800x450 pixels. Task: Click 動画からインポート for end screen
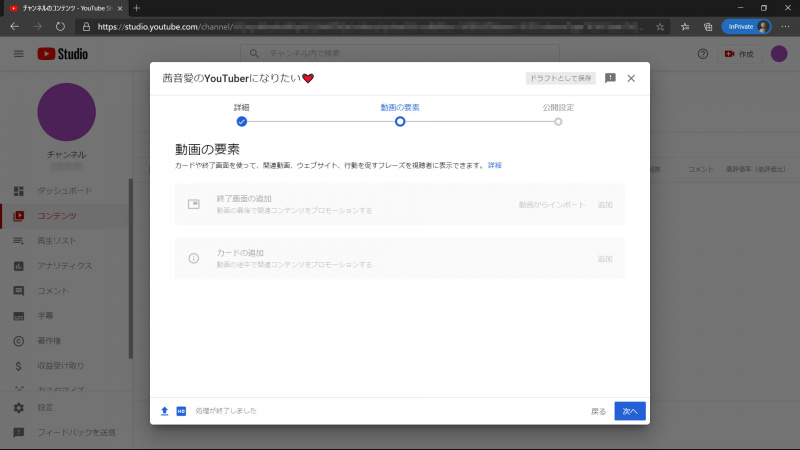[x=552, y=205]
